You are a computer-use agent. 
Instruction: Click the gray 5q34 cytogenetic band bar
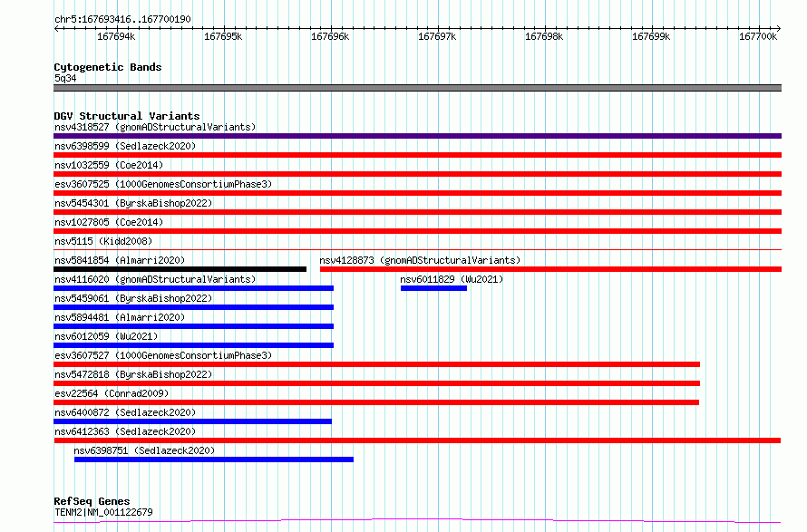[417, 88]
